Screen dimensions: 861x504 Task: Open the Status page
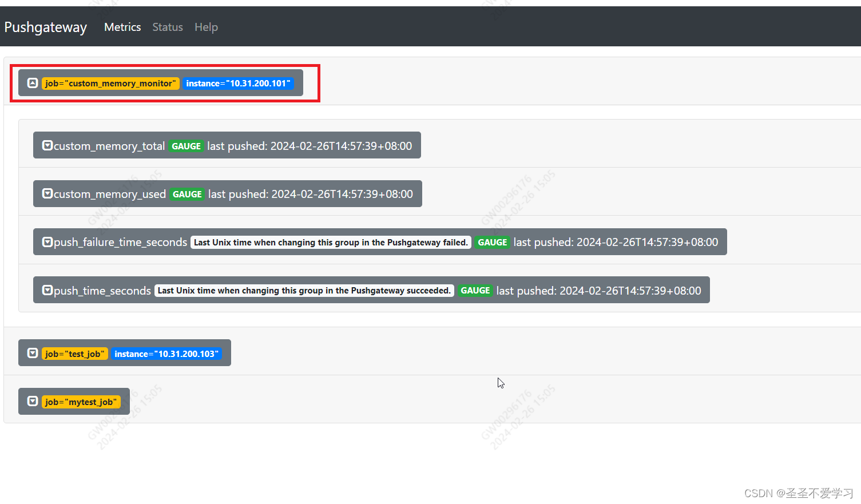(x=167, y=27)
